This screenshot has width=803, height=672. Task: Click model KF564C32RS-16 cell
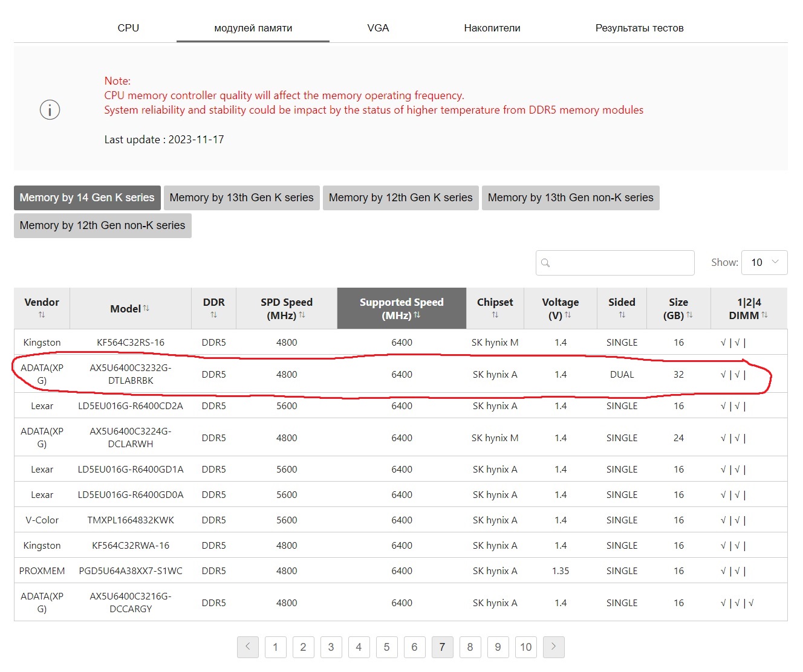click(131, 342)
